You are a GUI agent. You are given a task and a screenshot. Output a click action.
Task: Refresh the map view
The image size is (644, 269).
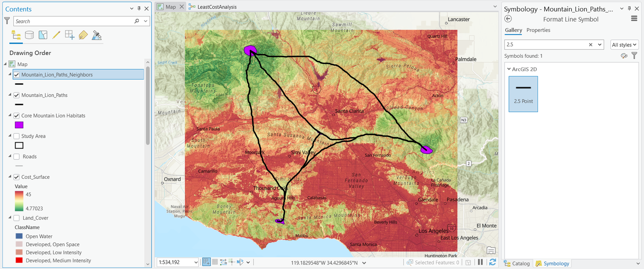(492, 262)
